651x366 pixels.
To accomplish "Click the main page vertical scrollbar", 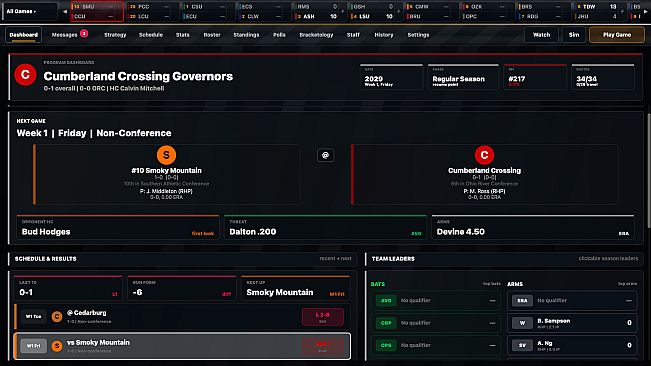I will click(648, 170).
